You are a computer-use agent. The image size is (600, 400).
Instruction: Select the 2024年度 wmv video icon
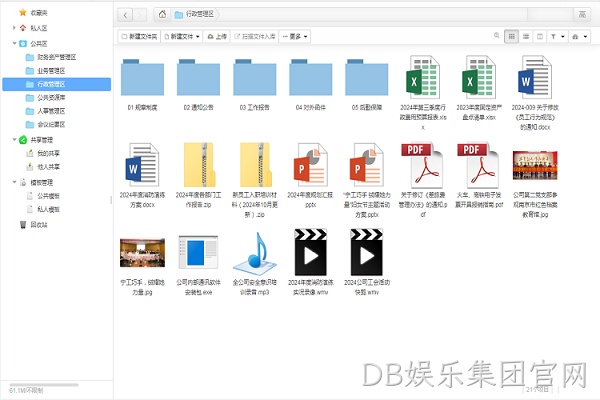310,252
